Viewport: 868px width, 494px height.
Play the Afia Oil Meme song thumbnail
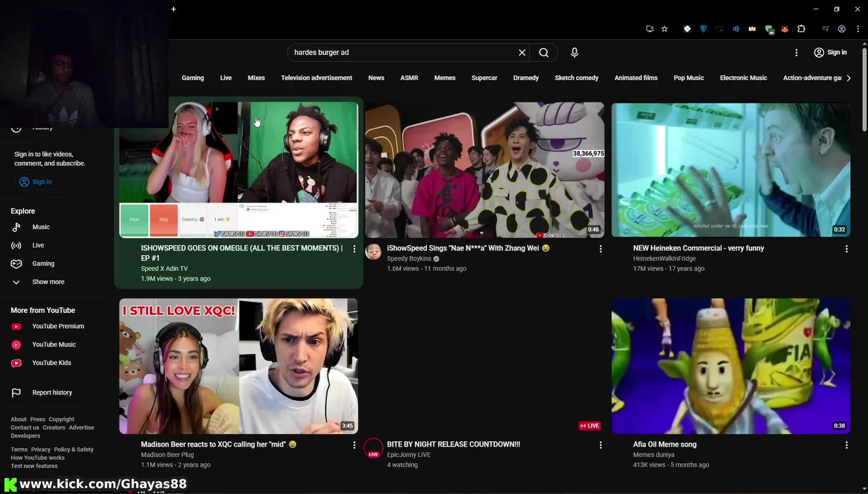tap(731, 366)
